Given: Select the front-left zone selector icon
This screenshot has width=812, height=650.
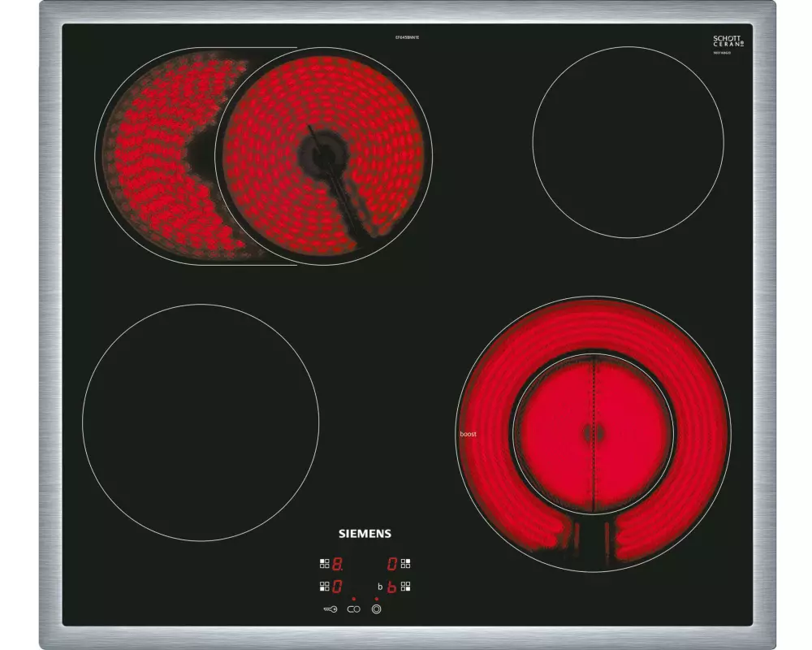Looking at the screenshot, I should point(323,585).
